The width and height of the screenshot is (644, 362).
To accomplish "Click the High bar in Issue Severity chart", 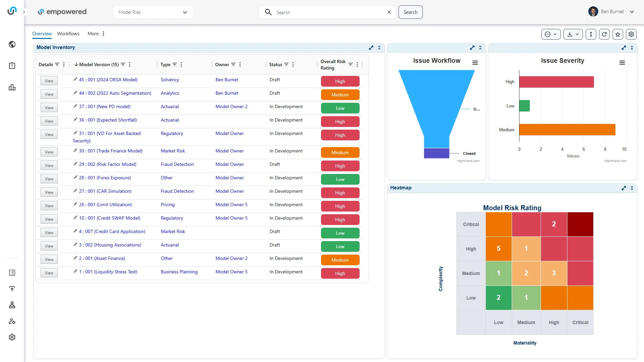I will tap(556, 82).
